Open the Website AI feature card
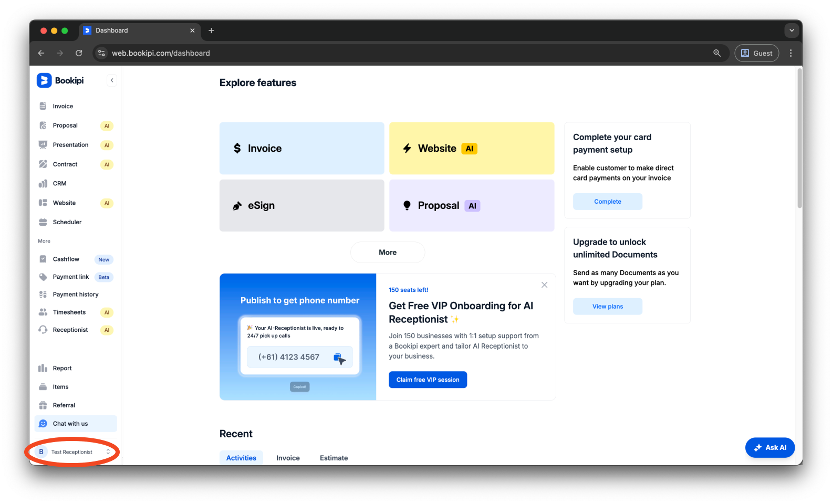The image size is (832, 504). click(472, 149)
